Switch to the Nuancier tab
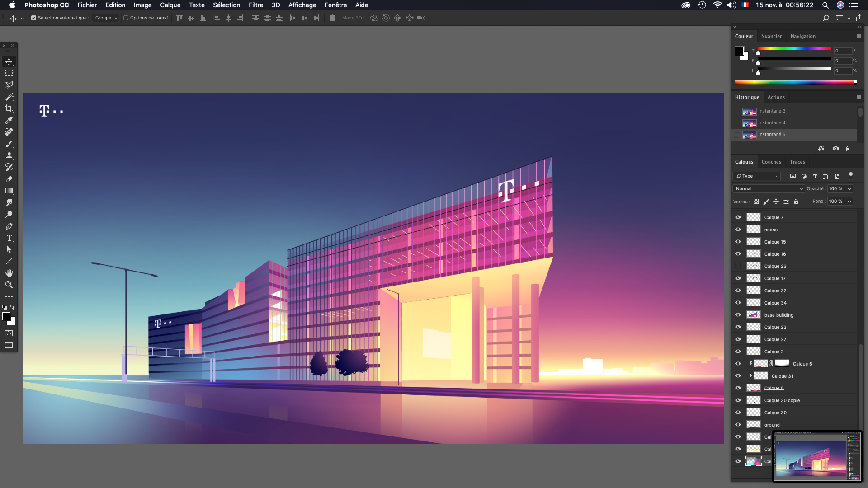The width and height of the screenshot is (868, 488). tap(771, 36)
